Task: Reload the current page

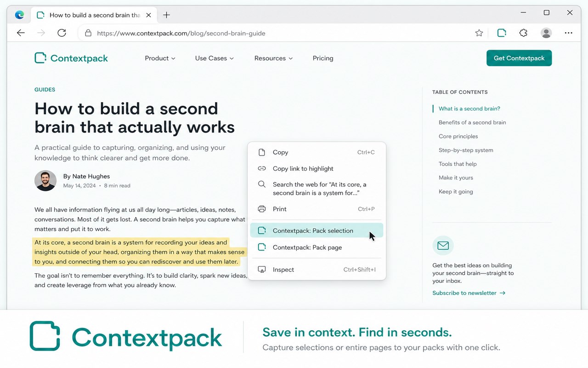Action: coord(62,33)
